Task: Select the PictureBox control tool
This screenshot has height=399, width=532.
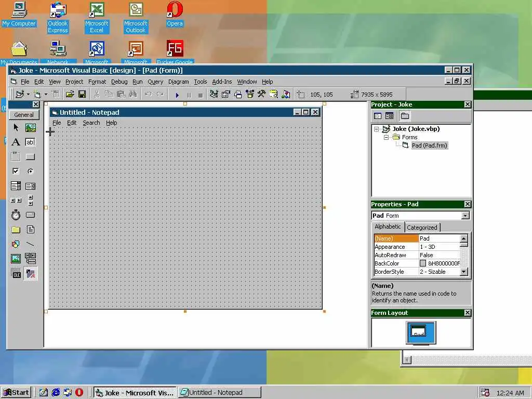Action: click(31, 128)
